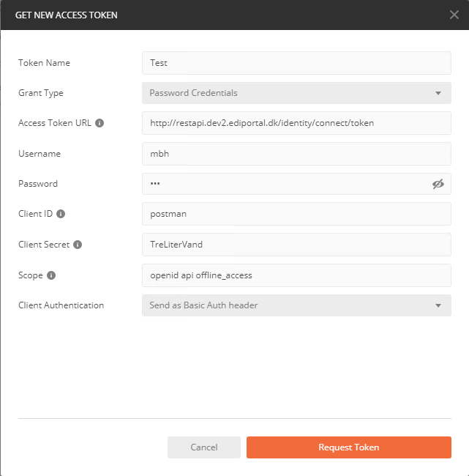469x476 pixels.
Task: Cancel the access token request
Action: click(x=203, y=447)
